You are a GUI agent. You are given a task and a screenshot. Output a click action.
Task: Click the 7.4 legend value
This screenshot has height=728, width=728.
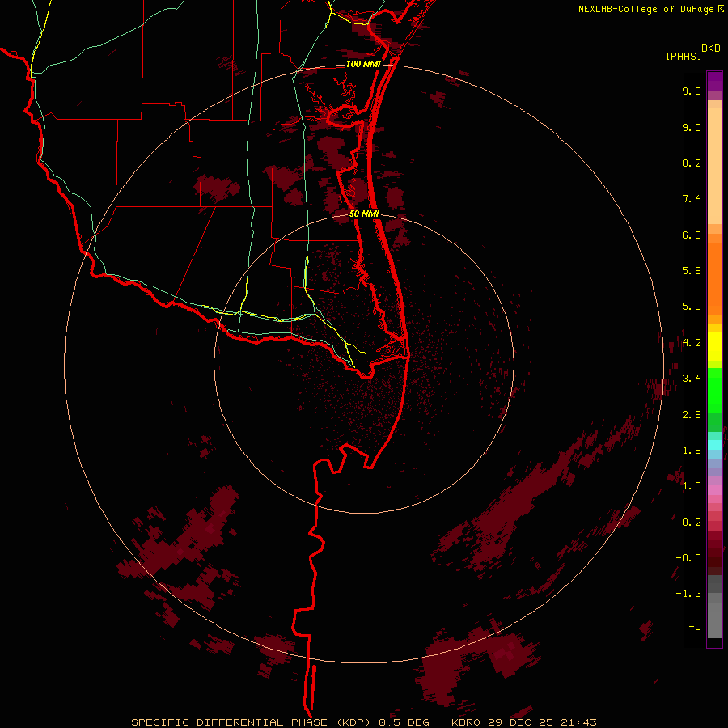[x=692, y=199]
